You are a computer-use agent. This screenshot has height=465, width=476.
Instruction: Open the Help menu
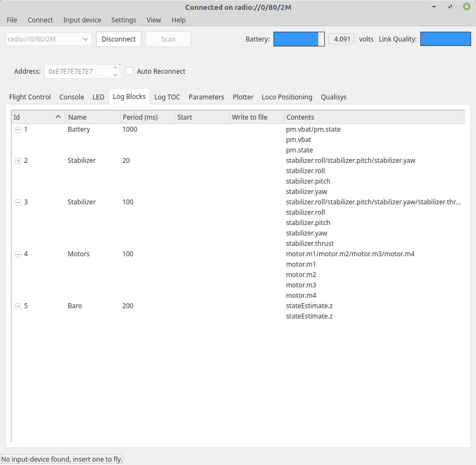pyautogui.click(x=178, y=20)
